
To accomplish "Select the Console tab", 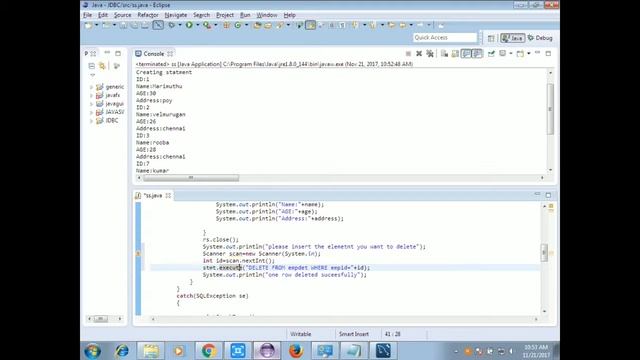I will 153,54.
